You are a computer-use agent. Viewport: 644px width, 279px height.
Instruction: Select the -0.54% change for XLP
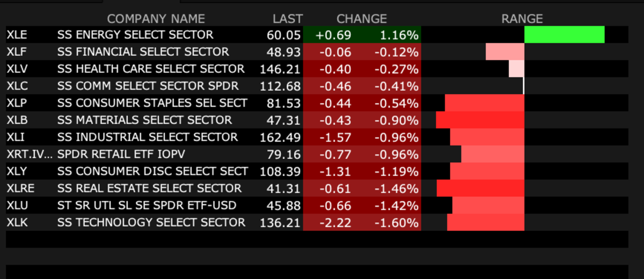pos(398,104)
